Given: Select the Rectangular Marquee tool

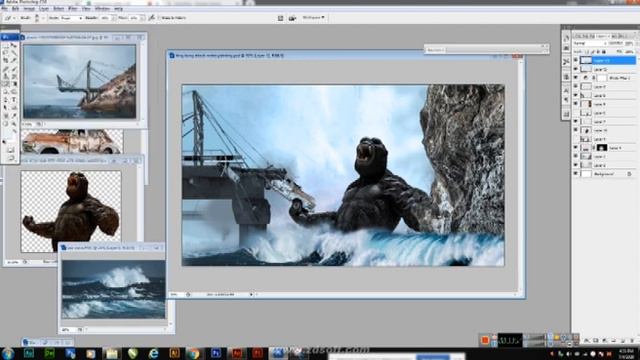Looking at the screenshot, I should 5,45.
